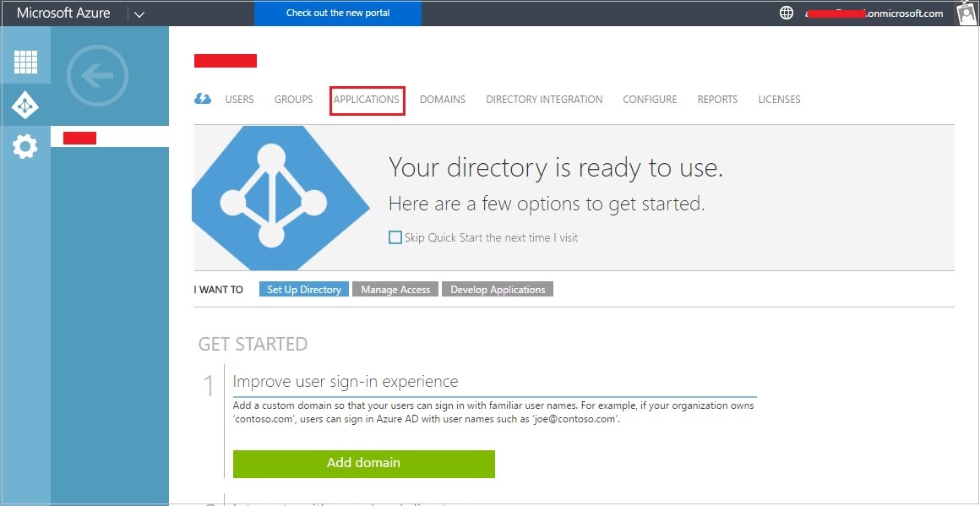Switch to the Users tab
The height and width of the screenshot is (506, 980).
tap(239, 100)
